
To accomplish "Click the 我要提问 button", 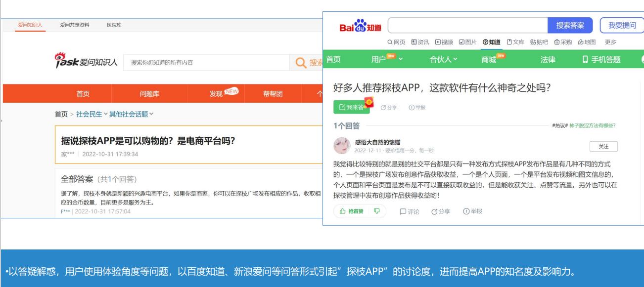I will [x=622, y=26].
